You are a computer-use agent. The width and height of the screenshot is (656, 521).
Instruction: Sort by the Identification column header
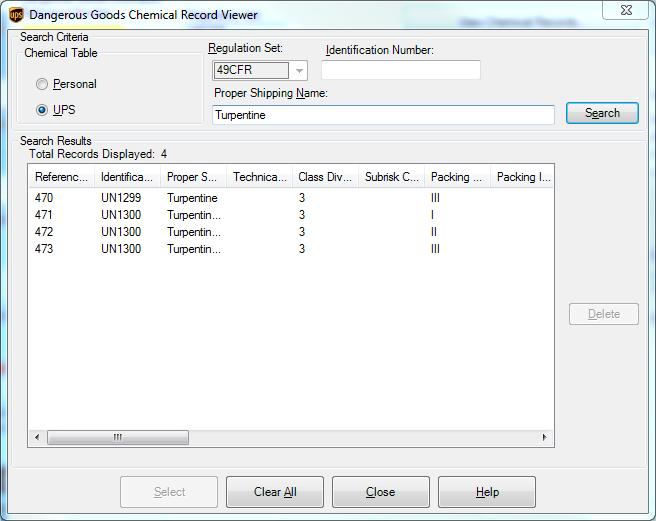127,177
